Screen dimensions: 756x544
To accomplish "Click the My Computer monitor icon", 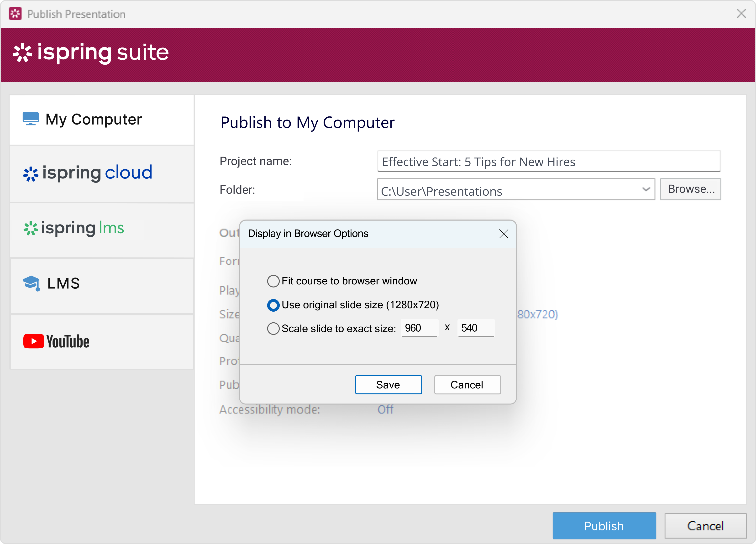I will coord(31,119).
